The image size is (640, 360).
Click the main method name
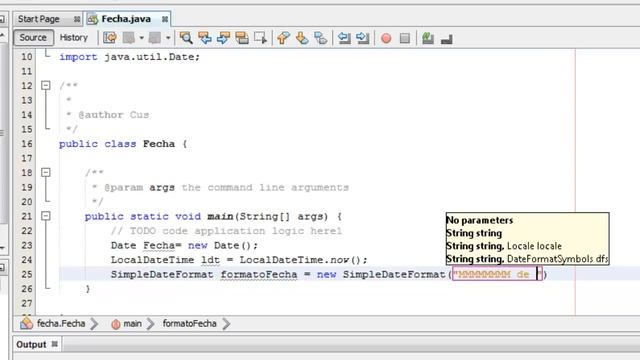pyautogui.click(x=220, y=216)
